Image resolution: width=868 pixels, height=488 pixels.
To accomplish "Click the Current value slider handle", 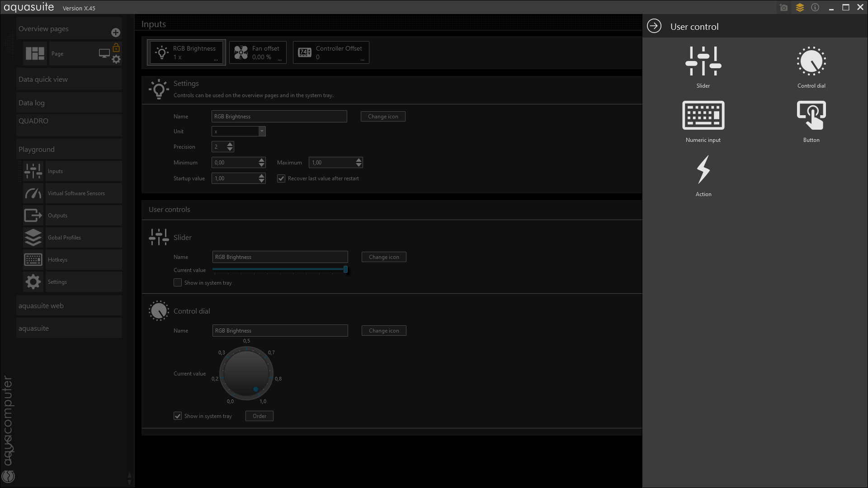I will (x=345, y=269).
